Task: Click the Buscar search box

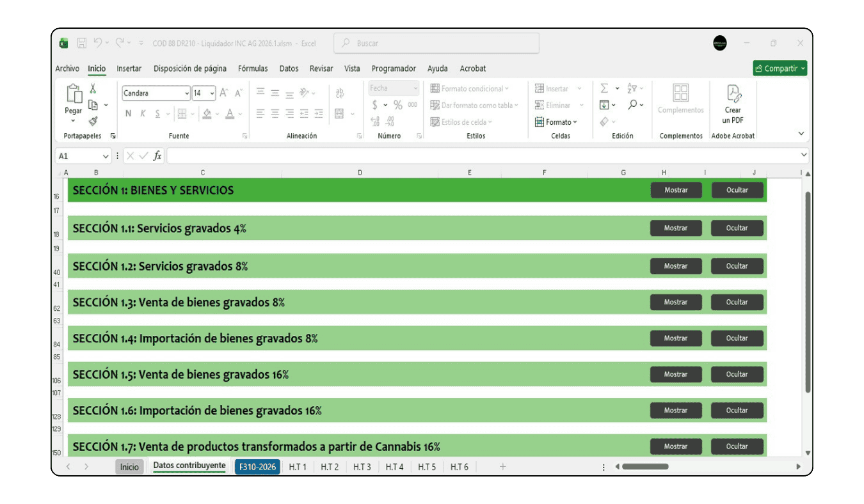Action: 436,43
